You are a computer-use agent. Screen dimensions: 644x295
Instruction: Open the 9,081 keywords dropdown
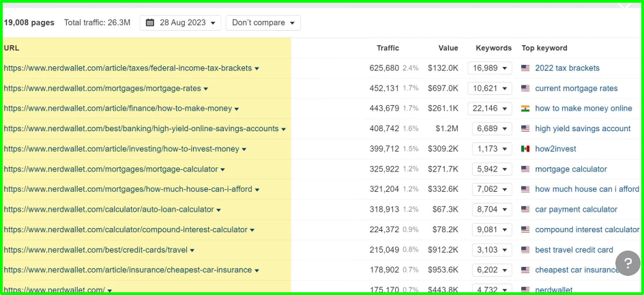[492, 229]
